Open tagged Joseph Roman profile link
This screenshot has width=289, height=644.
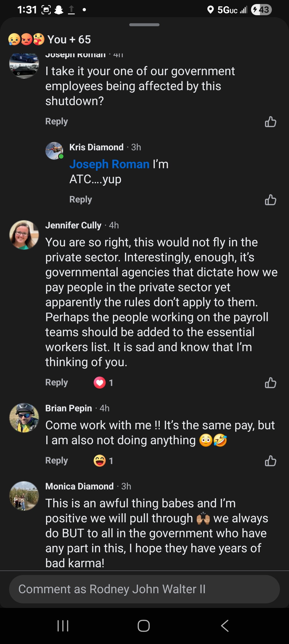click(109, 164)
